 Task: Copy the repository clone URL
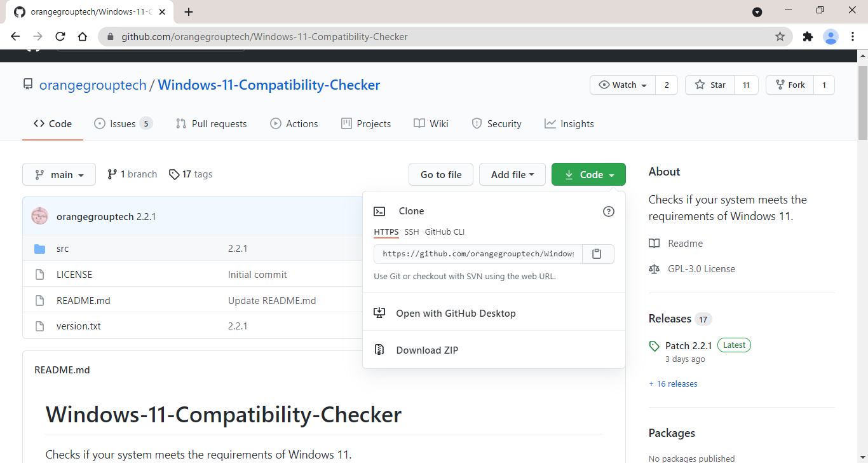[x=597, y=253]
